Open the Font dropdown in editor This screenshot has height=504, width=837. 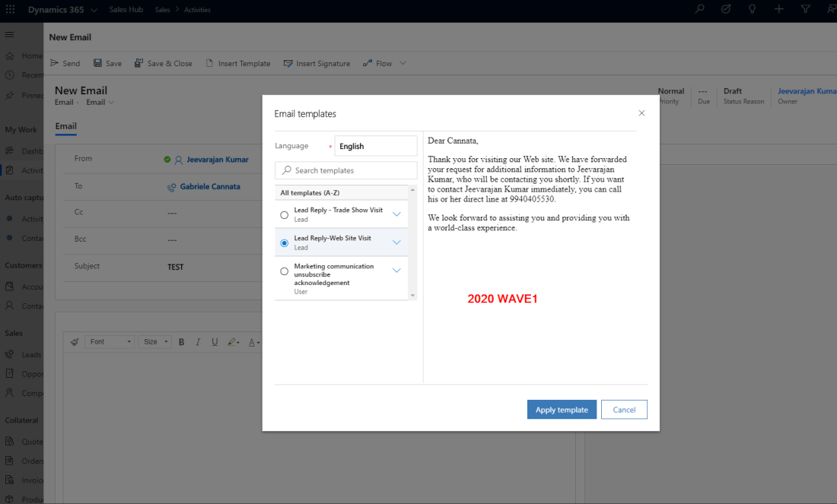click(110, 342)
